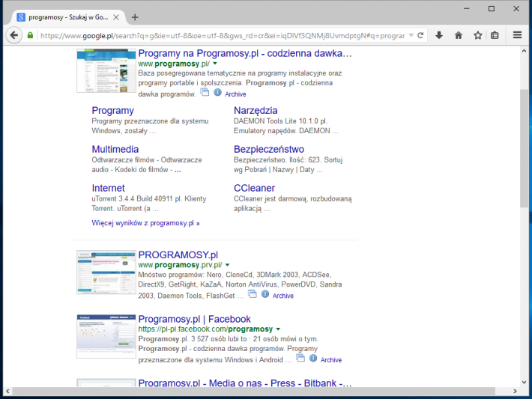Open the dropdown arrow next to www.programosy.prv.pl/
This screenshot has width=532, height=399.
227,265
